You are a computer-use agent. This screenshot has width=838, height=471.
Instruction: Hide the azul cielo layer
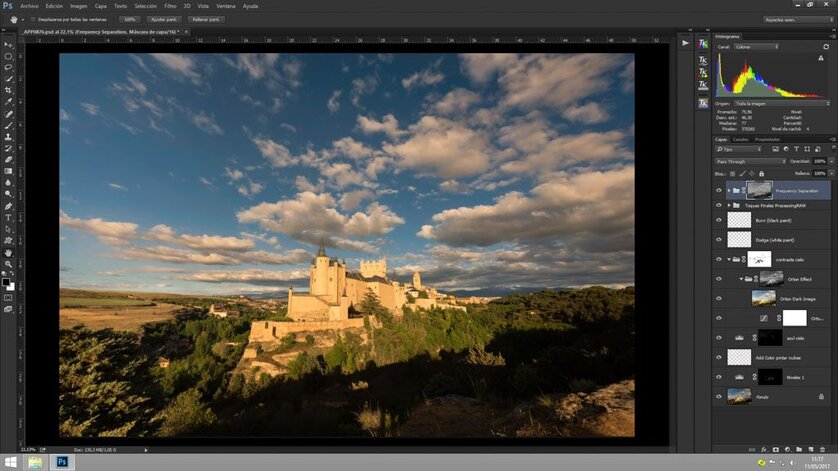point(718,338)
